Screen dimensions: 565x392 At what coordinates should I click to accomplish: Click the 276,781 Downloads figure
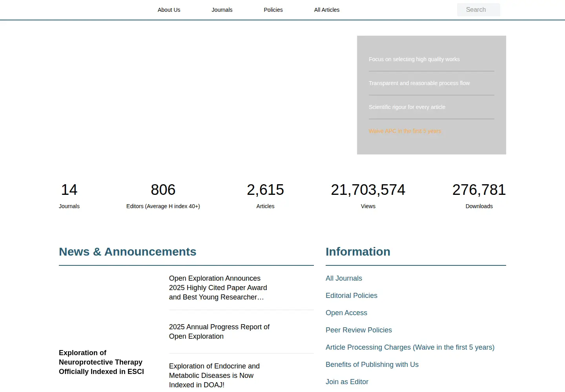[x=479, y=190]
